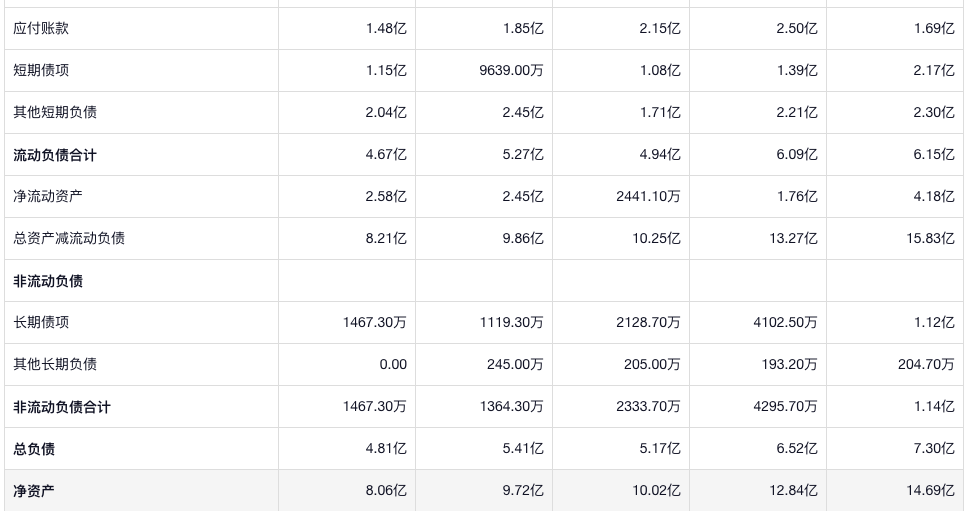Screen dimensions: 966x511
Task: Select the 非流动负债合计 row header
Action: (x=62, y=407)
